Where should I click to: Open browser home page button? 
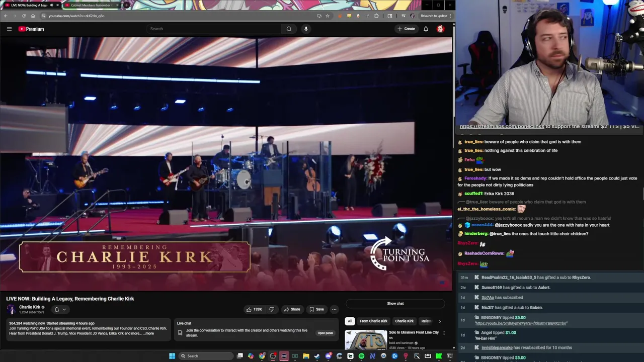tap(33, 16)
